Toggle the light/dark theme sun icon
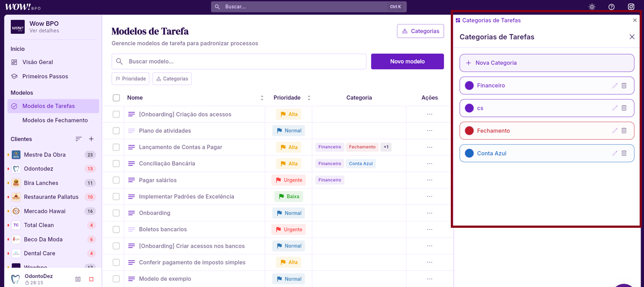The image size is (644, 287). point(592,7)
